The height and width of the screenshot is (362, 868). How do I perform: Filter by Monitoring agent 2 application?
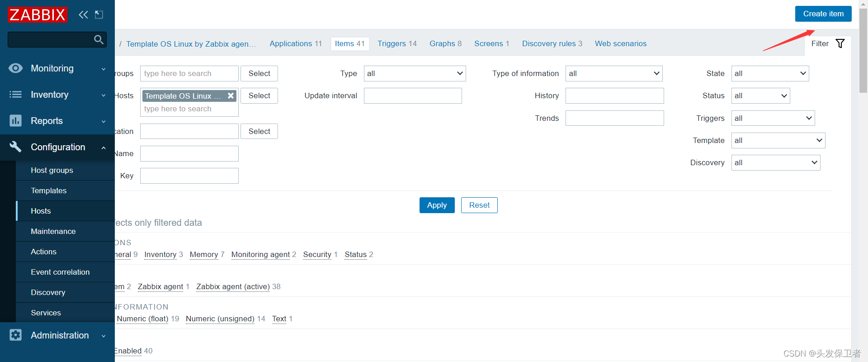[x=260, y=254]
